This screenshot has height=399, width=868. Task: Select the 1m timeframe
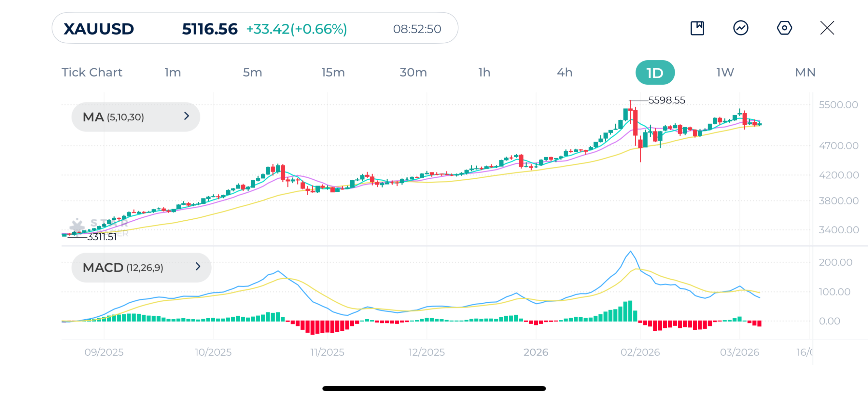click(x=173, y=73)
